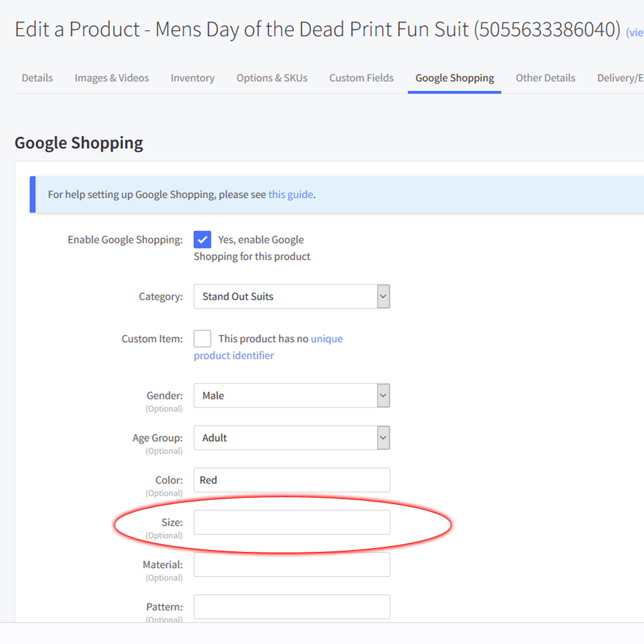Click the Google Shopping tab
The image size is (644, 644).
click(x=455, y=78)
